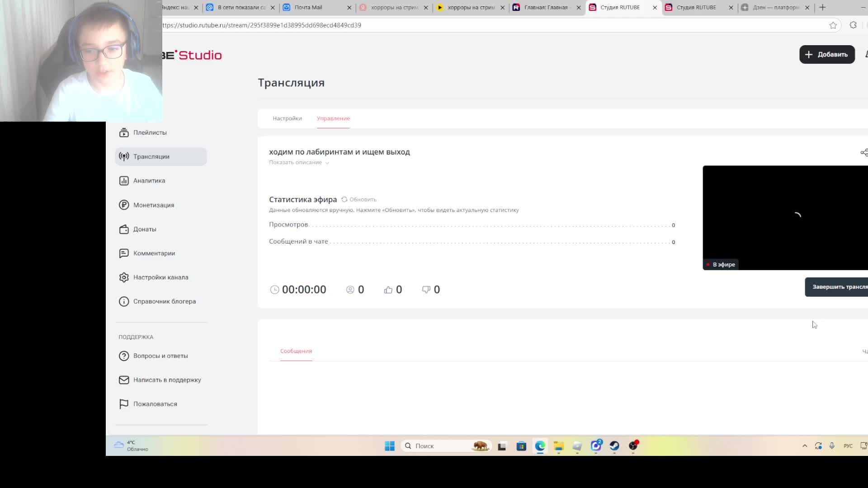This screenshot has height=488, width=868.
Task: Click the share icon for the stream
Action: pyautogui.click(x=863, y=153)
